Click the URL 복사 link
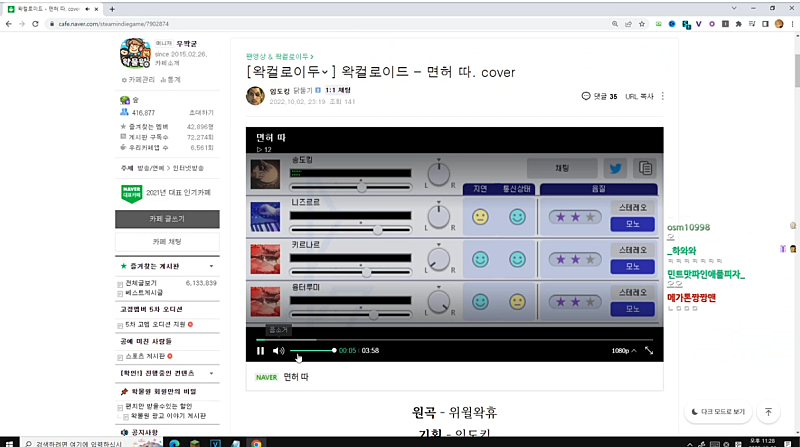The height and width of the screenshot is (447, 800). pyautogui.click(x=639, y=96)
